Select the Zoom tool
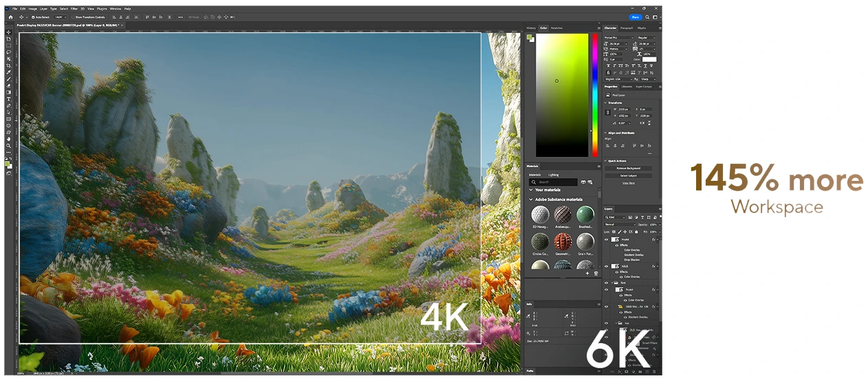The height and width of the screenshot is (383, 868). click(x=8, y=146)
